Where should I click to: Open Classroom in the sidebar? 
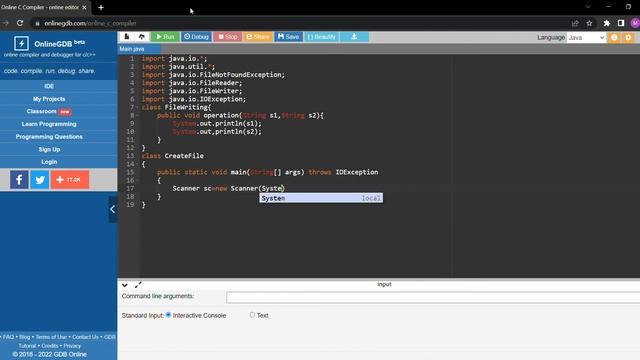tap(49, 111)
